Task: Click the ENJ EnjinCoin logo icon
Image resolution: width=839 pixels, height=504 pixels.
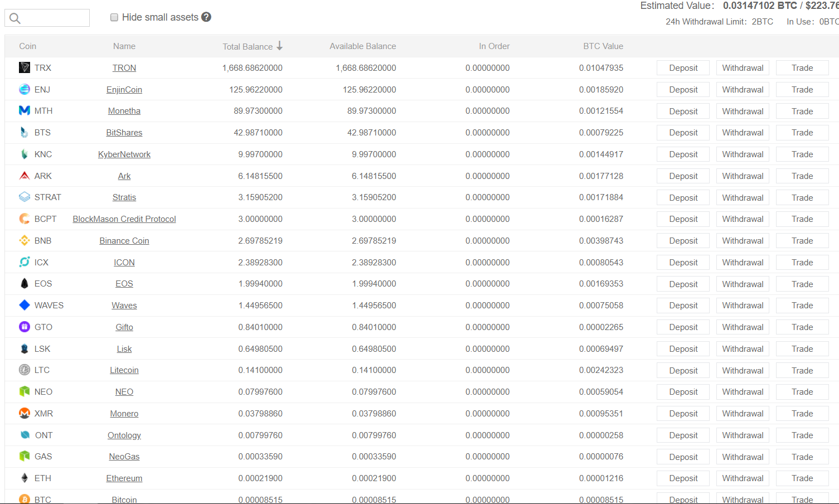Action: point(25,89)
